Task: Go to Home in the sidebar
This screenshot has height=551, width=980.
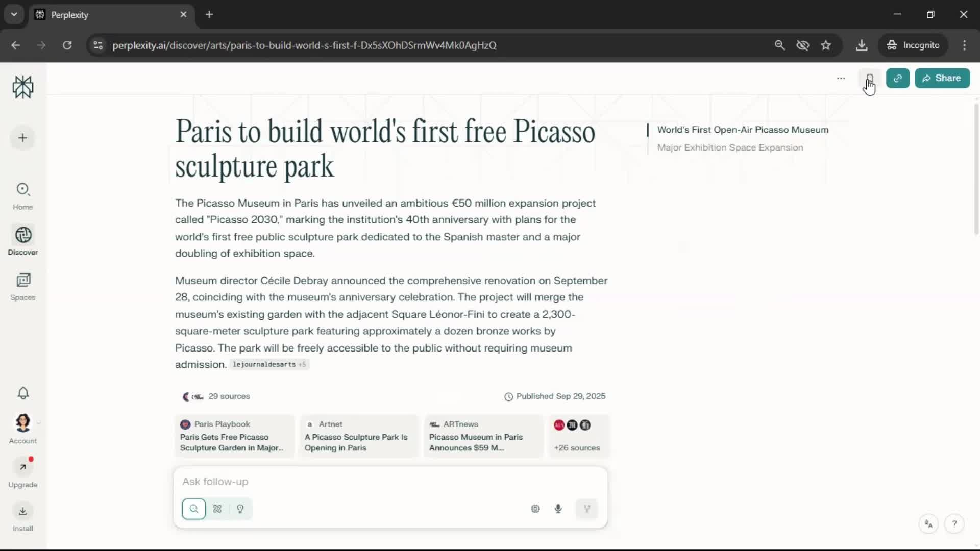Action: coord(23,195)
